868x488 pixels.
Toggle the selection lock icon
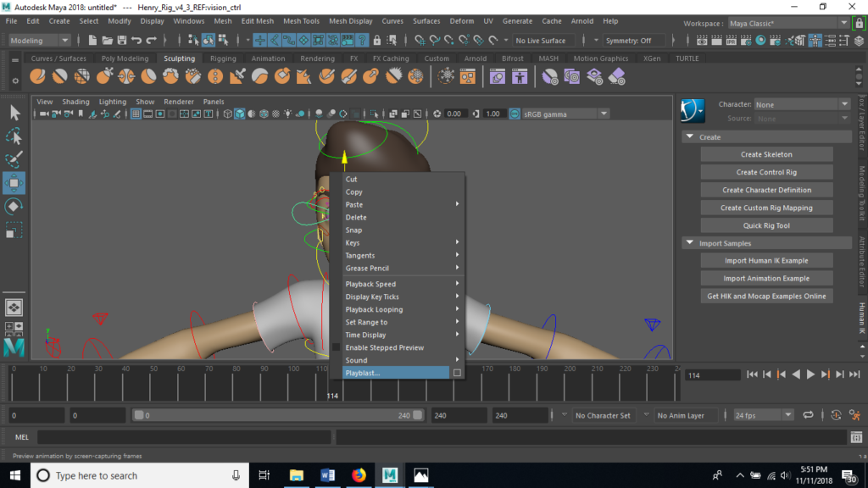coord(377,41)
